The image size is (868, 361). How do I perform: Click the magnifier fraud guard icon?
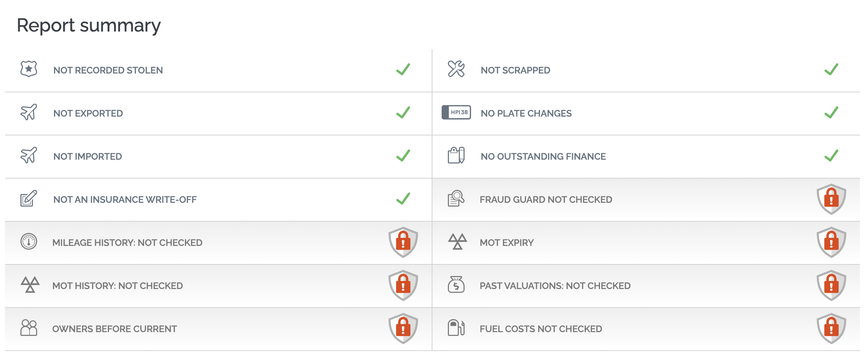(456, 198)
